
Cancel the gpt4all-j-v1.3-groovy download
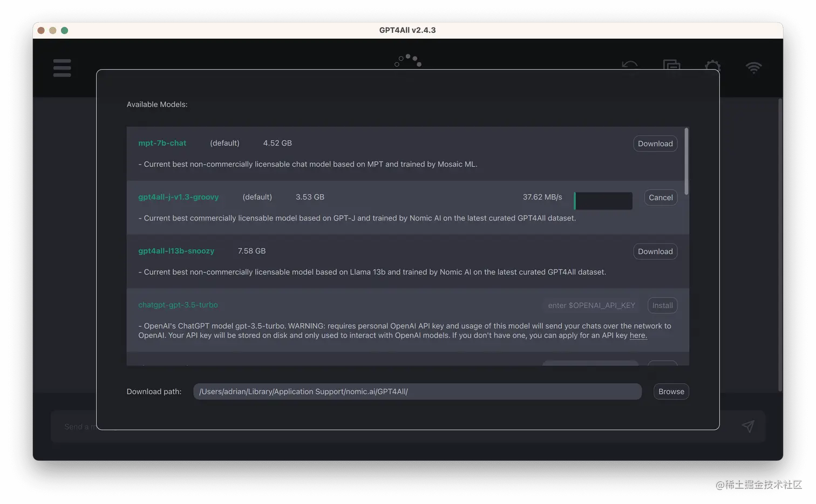click(x=661, y=197)
